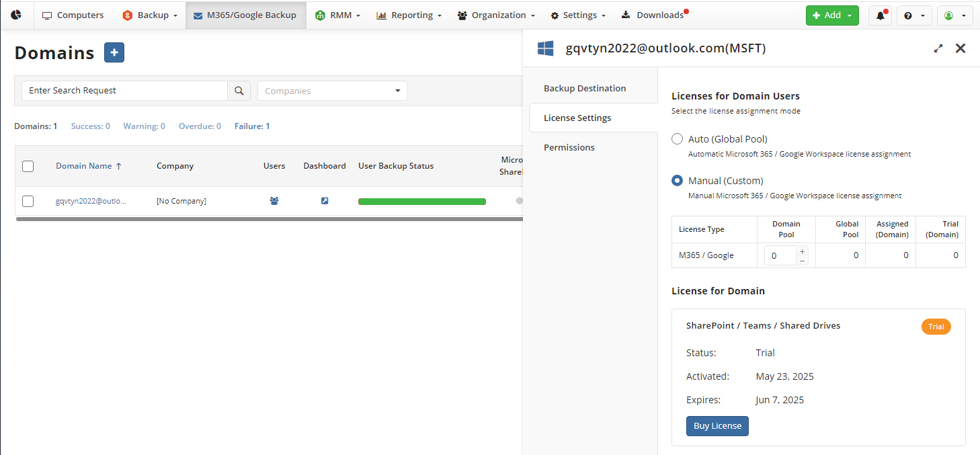980x455 pixels.
Task: Open Users icon for gqvtyn2022 domain
Action: coord(274,201)
